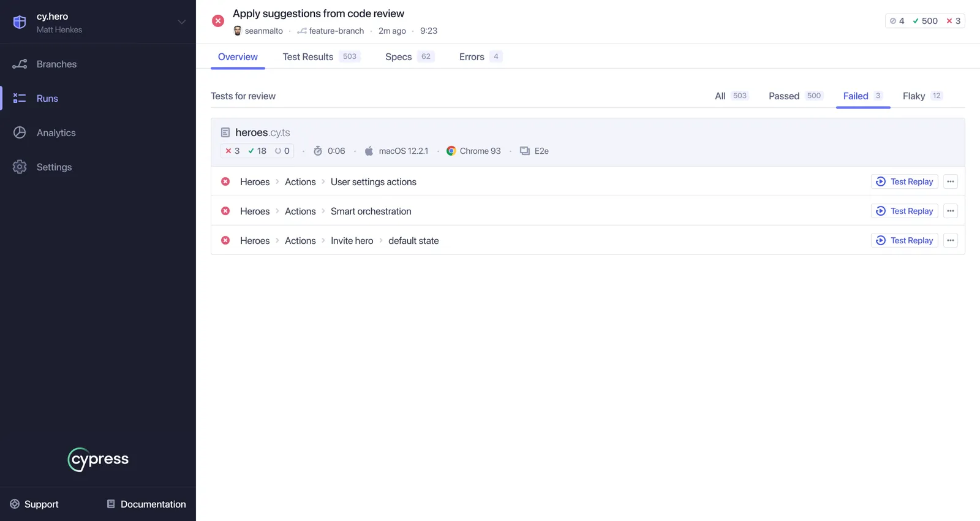The image size is (980, 521).
Task: Open more options menu for Invite hero test
Action: (951, 241)
